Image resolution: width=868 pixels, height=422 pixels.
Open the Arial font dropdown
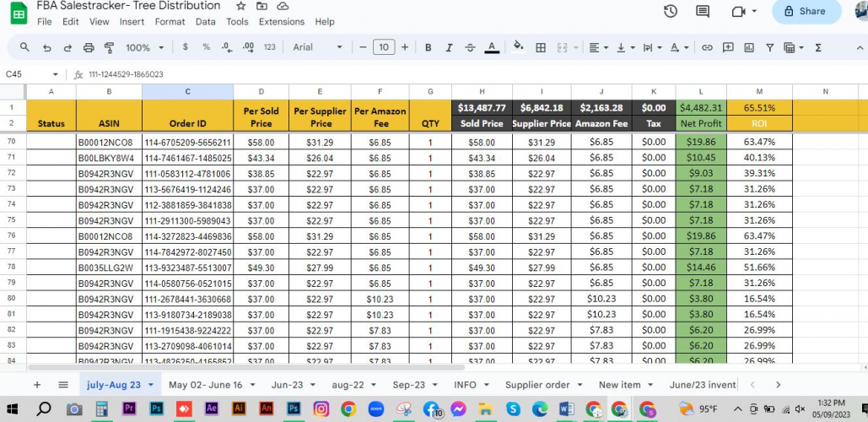318,47
